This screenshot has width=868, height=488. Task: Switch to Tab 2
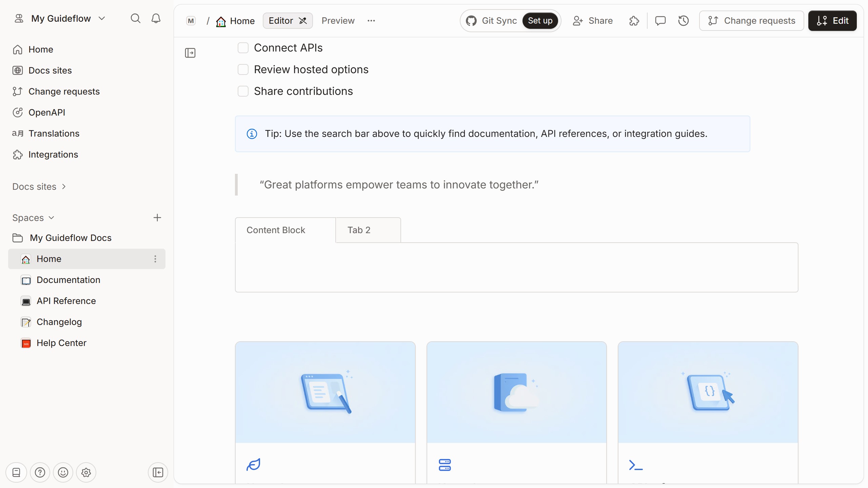368,230
